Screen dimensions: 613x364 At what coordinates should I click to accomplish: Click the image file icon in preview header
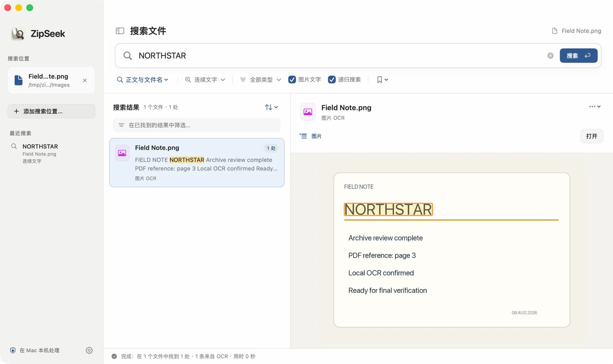click(308, 112)
